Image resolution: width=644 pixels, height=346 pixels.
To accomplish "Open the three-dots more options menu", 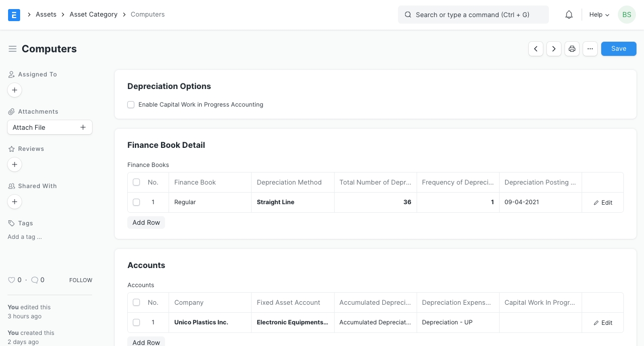I will pyautogui.click(x=590, y=49).
